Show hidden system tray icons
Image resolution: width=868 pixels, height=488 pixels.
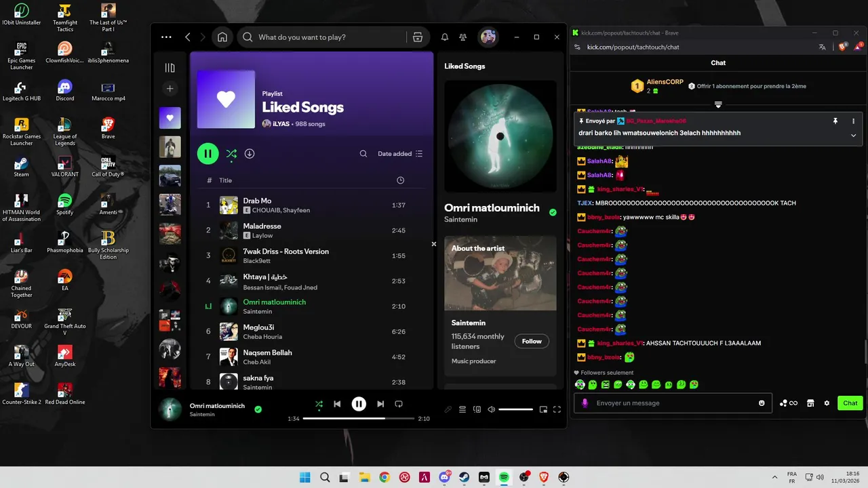[x=775, y=477]
